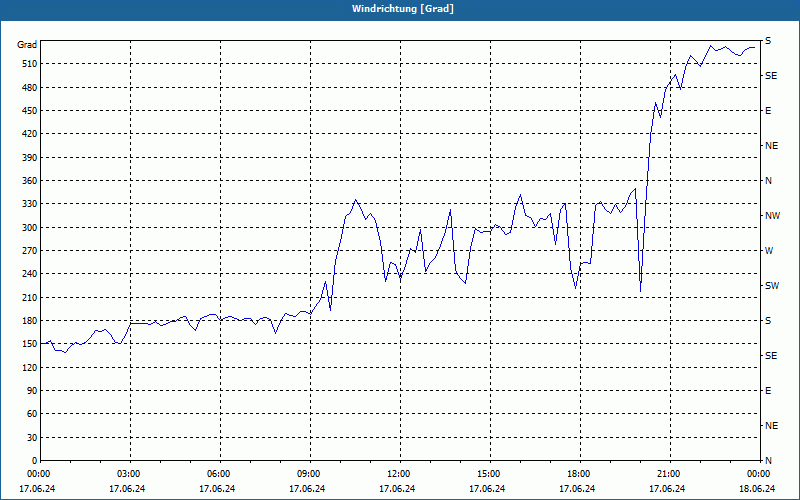Viewport: 800px width, 500px height.
Task: Select the 18.06.24 date label
Action: click(757, 489)
